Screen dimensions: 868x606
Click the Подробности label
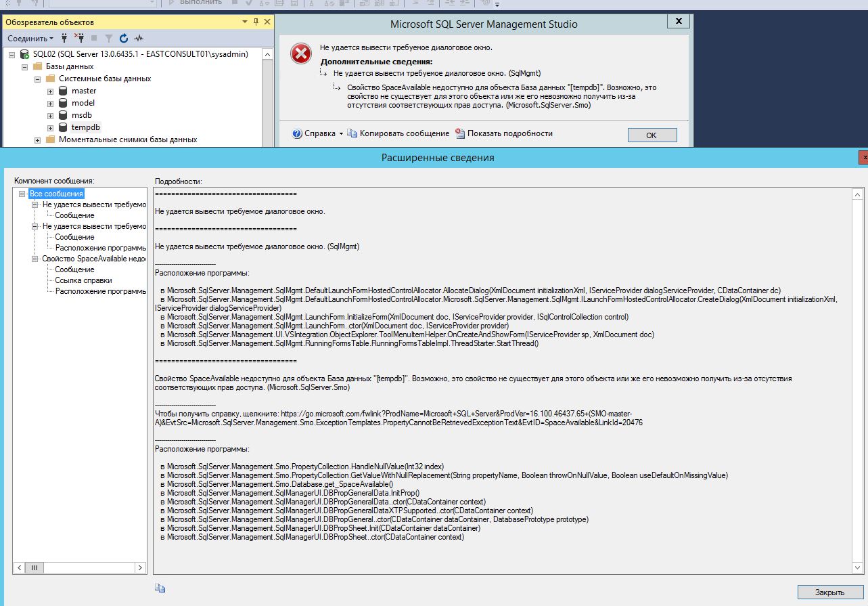point(179,181)
